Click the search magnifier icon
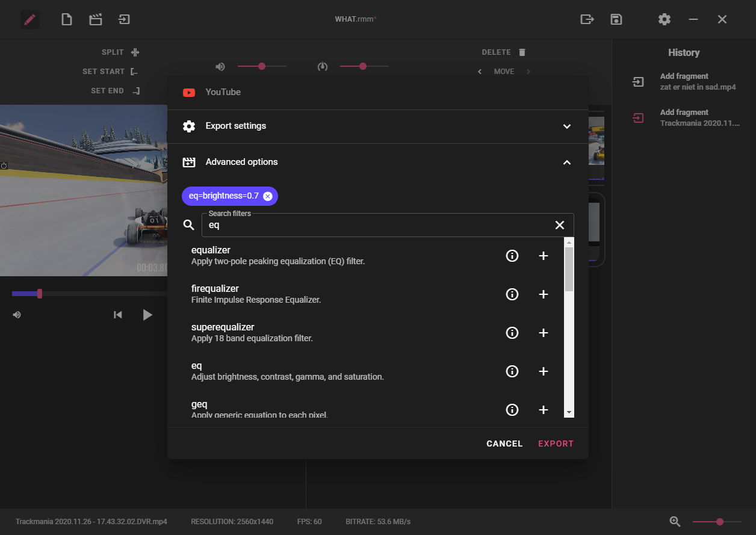The height and width of the screenshot is (535, 756). click(x=188, y=225)
